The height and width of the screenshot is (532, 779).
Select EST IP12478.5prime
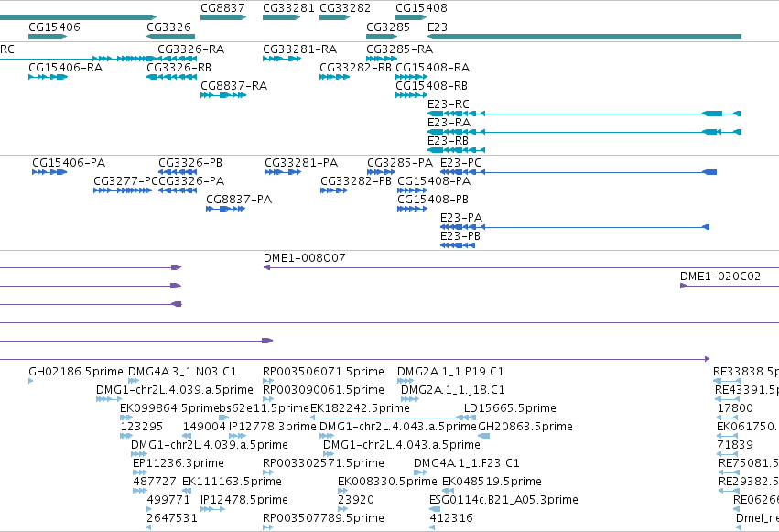point(212,510)
